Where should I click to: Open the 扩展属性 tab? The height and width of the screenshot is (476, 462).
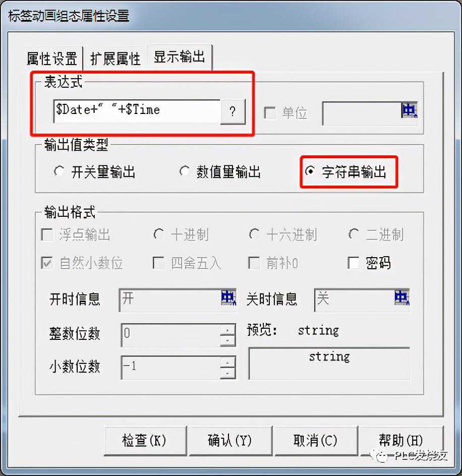(x=115, y=58)
